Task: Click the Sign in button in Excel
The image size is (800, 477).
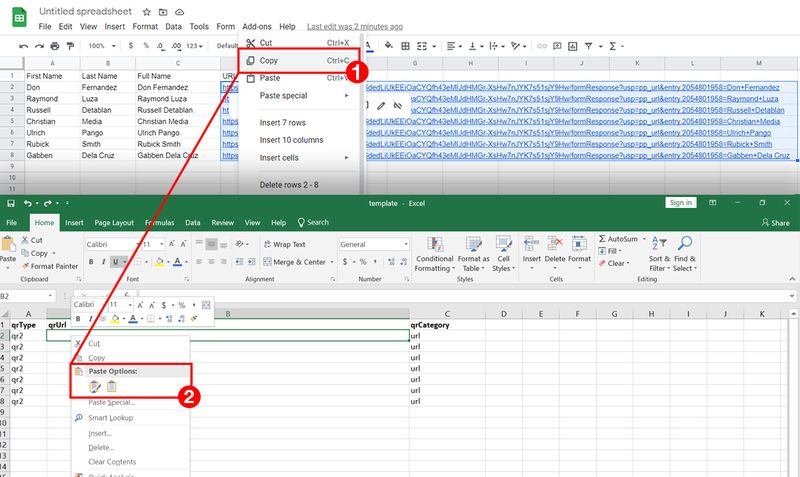Action: pyautogui.click(x=681, y=202)
